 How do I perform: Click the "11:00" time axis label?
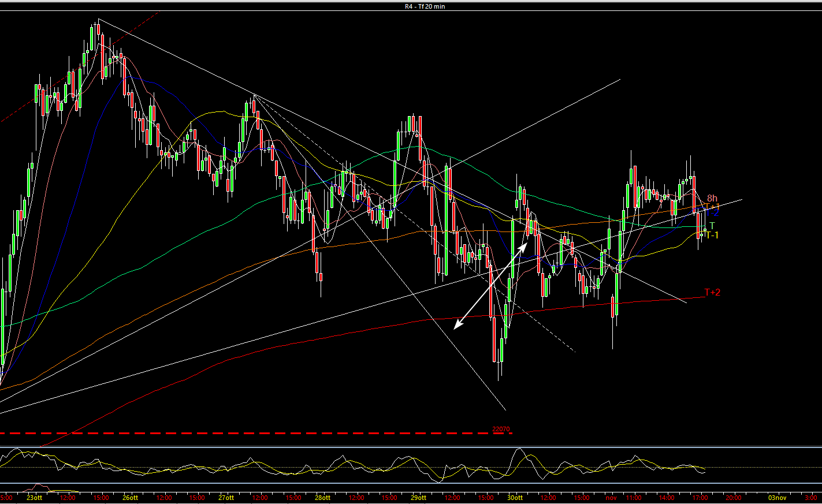[634, 497]
